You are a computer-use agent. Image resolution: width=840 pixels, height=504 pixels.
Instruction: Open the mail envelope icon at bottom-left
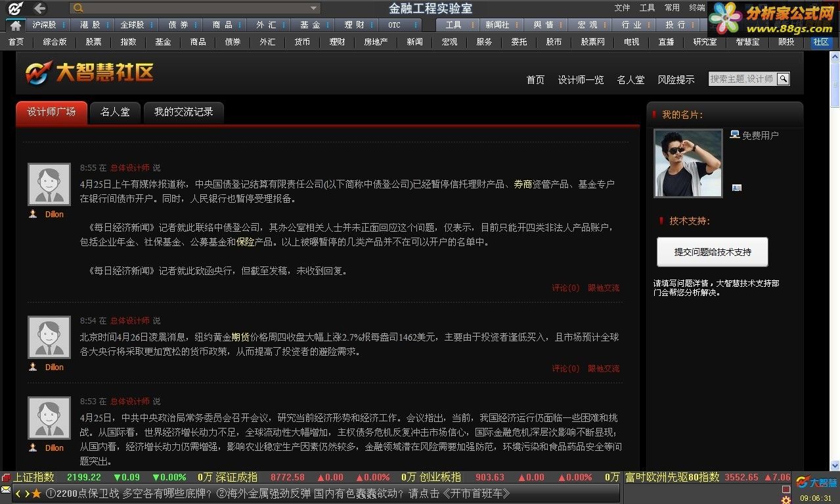click(6, 490)
